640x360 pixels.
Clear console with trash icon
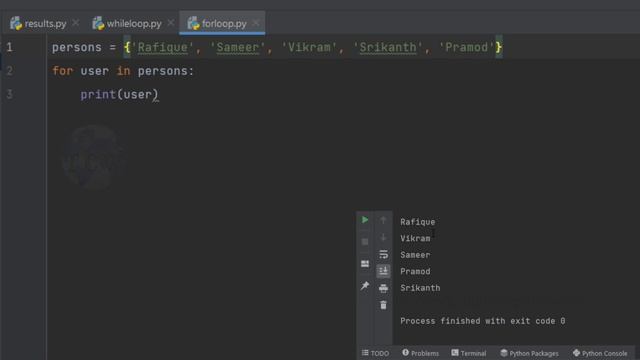click(383, 305)
